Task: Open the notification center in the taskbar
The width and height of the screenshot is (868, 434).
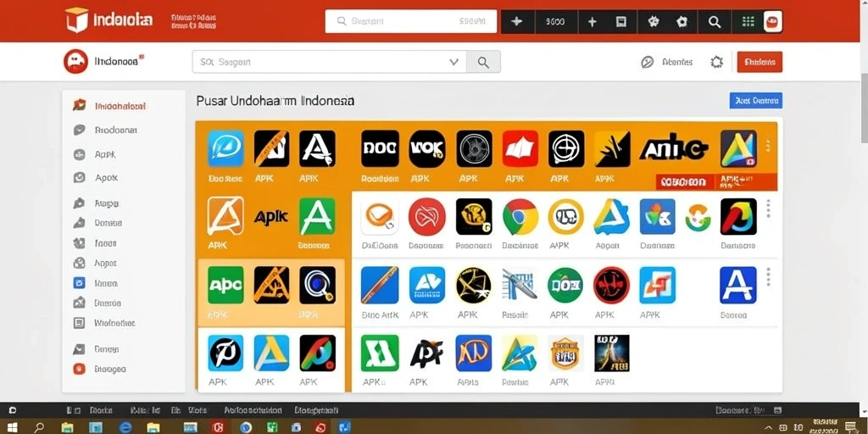Action: point(850,427)
